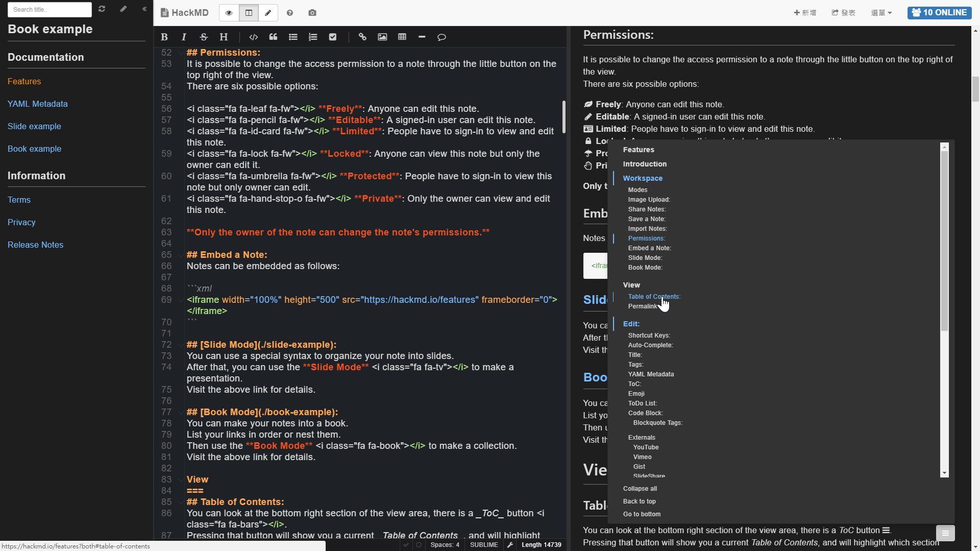This screenshot has height=551, width=980.
Task: Fold Table of Contents heading at line 85
Action: (x=181, y=502)
